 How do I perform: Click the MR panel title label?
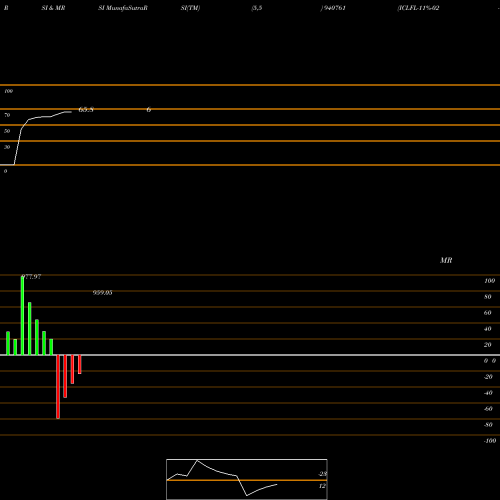446,260
